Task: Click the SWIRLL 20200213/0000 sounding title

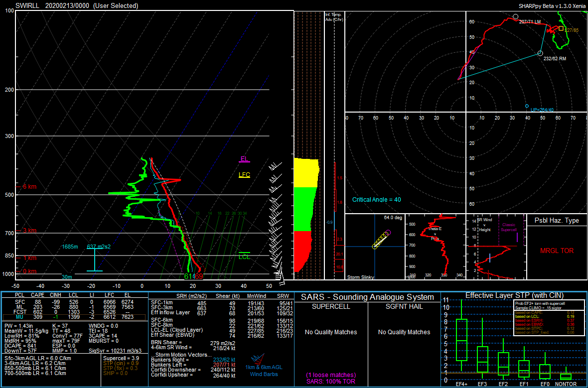Action: tap(77, 5)
